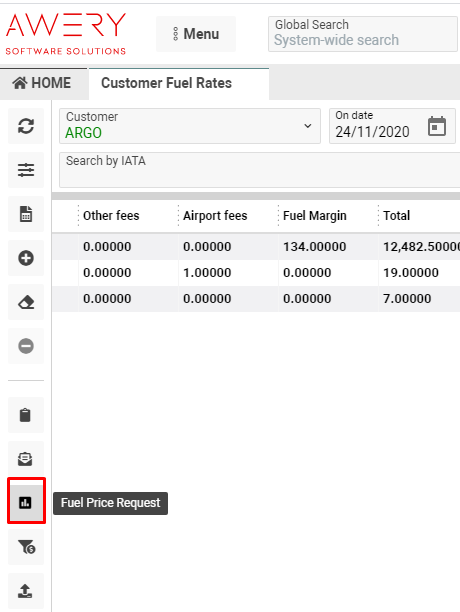Switch to the HOME tab
The height and width of the screenshot is (612, 460).
[42, 83]
